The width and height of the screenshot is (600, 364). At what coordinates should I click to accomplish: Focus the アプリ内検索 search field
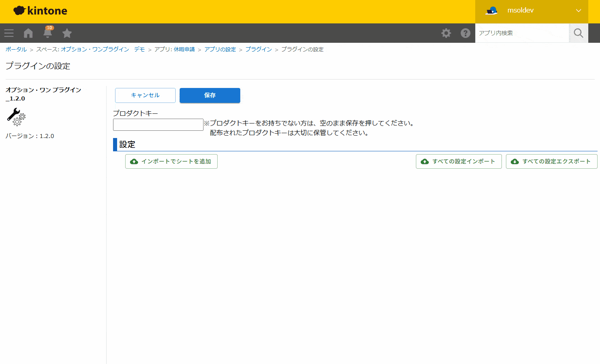coord(522,33)
